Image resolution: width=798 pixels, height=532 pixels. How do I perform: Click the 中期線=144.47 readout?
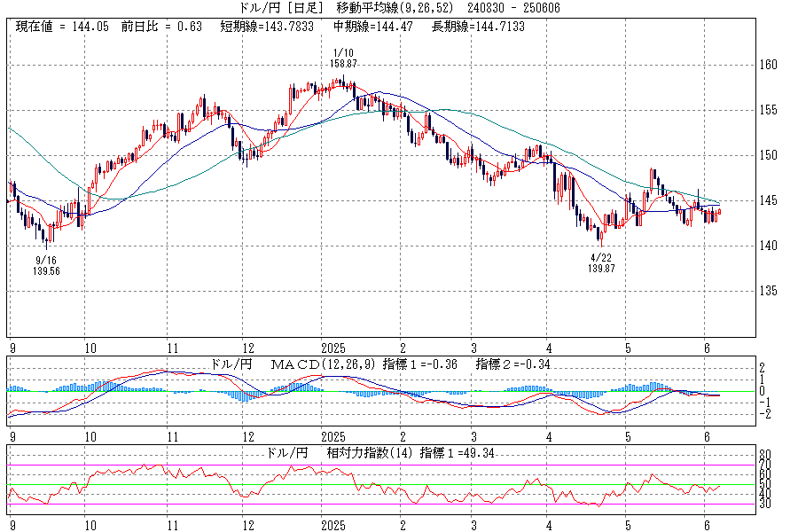click(373, 27)
